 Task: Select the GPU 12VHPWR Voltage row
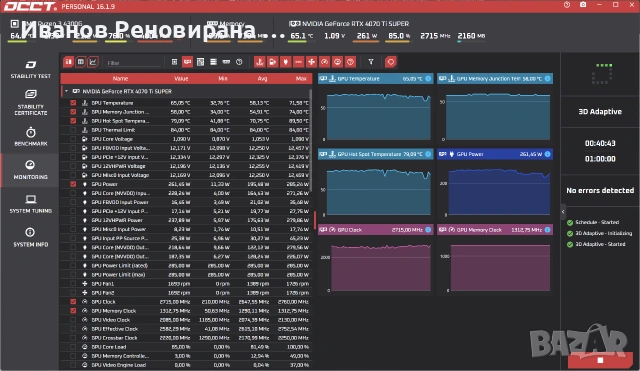pyautogui.click(x=187, y=166)
